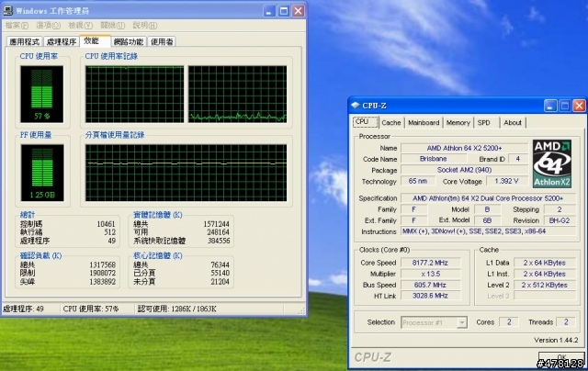Click the Technology value '65 nm'
The image size is (588, 371).
(x=418, y=182)
